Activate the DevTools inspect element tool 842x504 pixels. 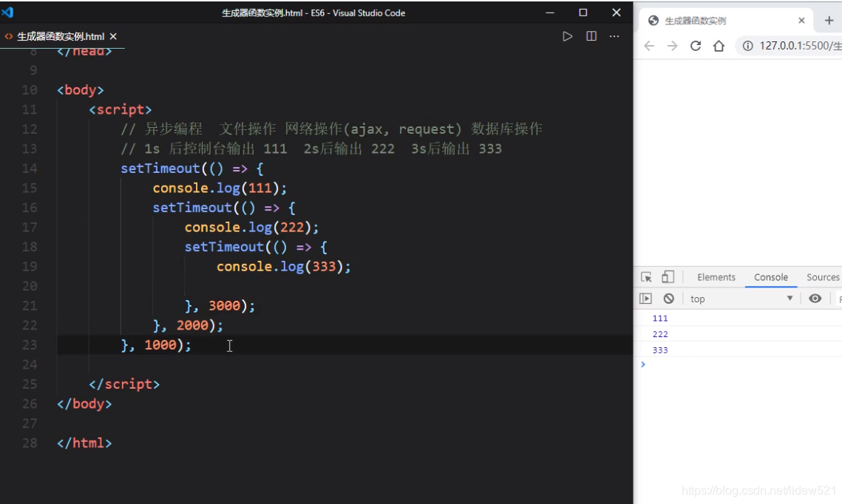pyautogui.click(x=646, y=277)
